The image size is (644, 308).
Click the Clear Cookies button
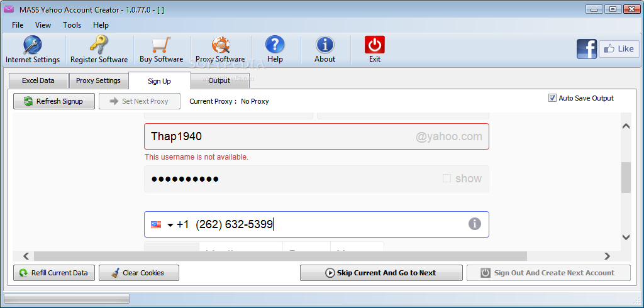pyautogui.click(x=139, y=273)
